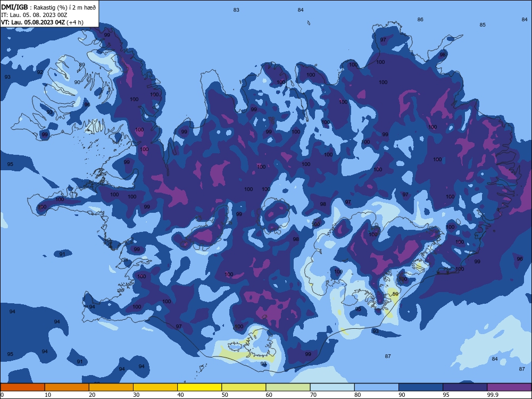
Task: Pick the purple above-99.9 legend swatch
Action: 509,387
